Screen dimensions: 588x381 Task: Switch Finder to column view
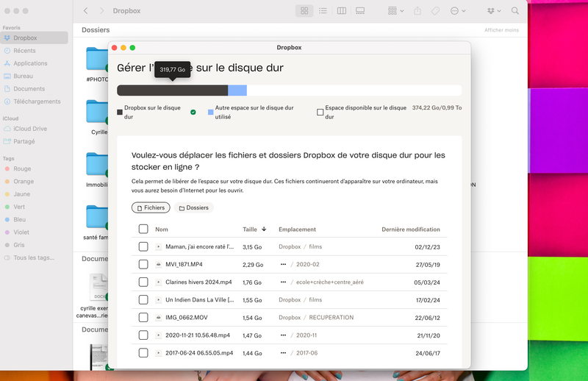click(342, 11)
